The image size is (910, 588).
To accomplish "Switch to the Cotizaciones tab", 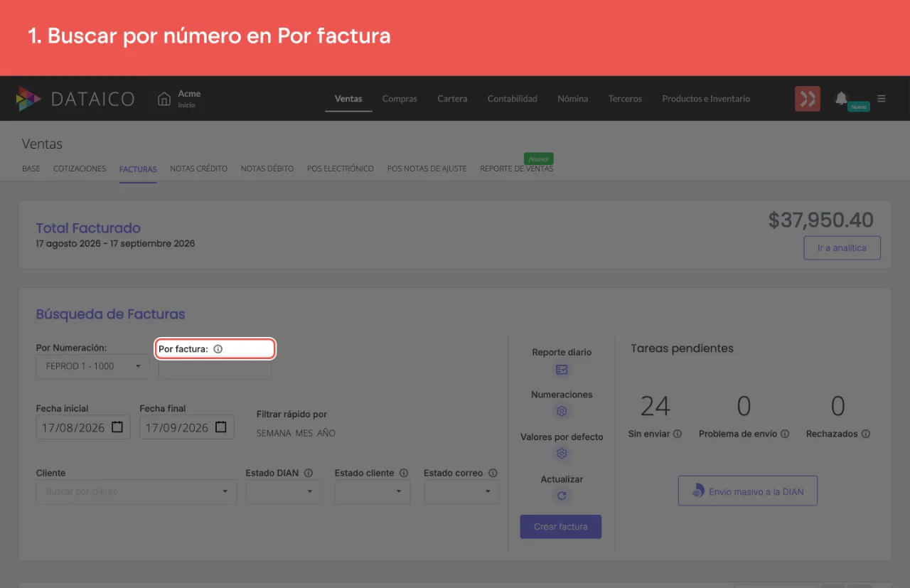I will tap(80, 169).
